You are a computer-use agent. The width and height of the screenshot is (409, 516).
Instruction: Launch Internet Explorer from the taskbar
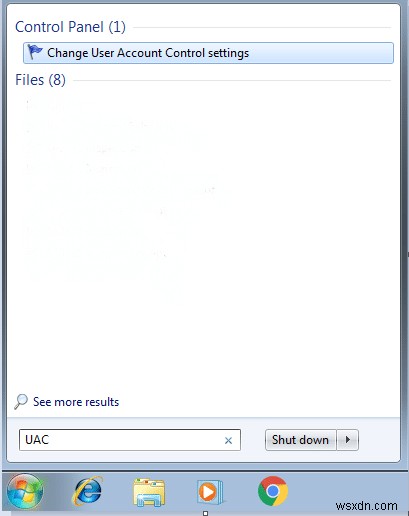pyautogui.click(x=87, y=491)
